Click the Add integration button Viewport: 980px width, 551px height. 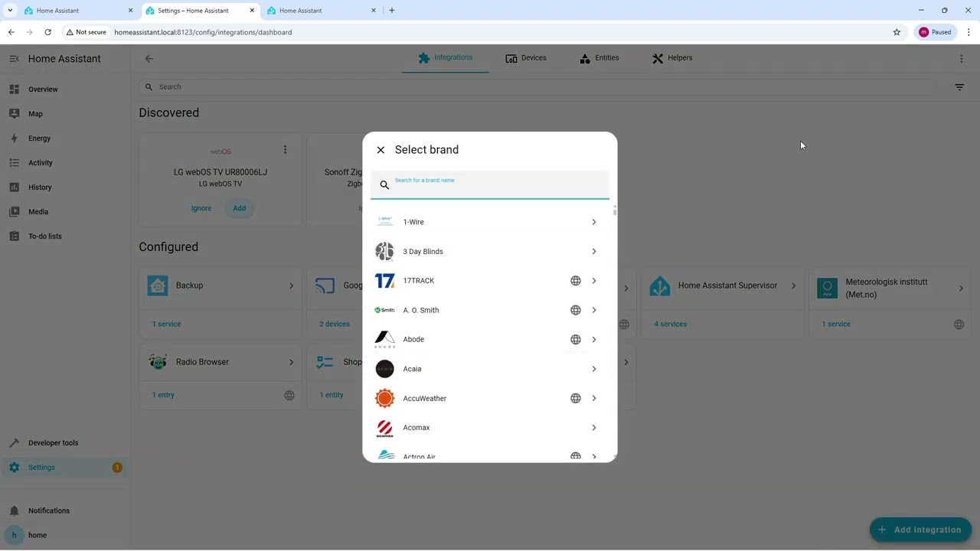tap(920, 530)
